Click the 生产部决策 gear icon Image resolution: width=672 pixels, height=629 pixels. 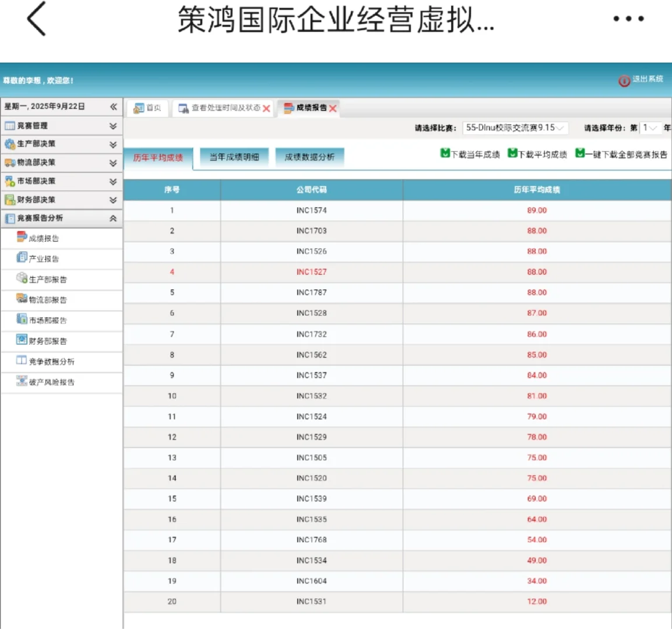tap(9, 144)
